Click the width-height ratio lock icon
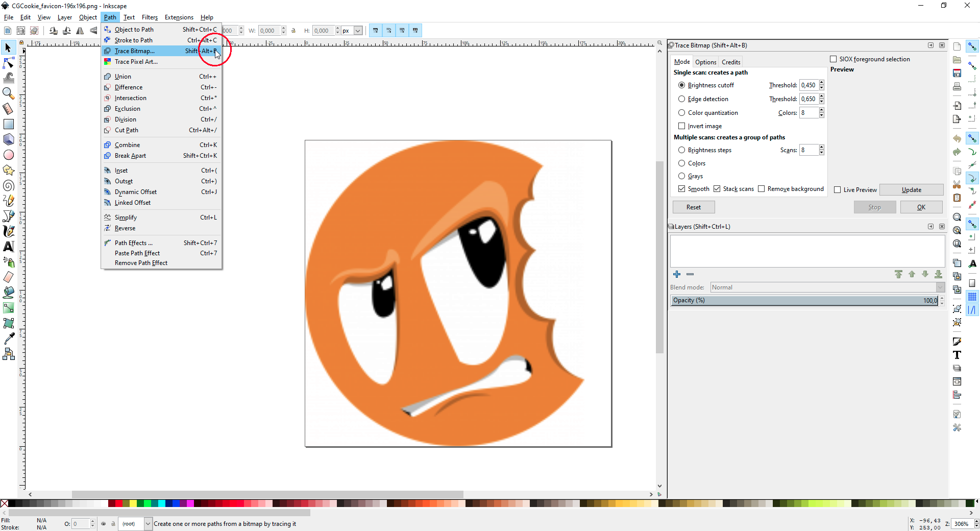 (x=293, y=31)
